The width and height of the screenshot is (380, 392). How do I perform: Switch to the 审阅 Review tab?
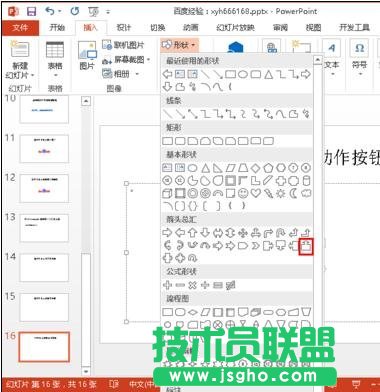(x=280, y=28)
